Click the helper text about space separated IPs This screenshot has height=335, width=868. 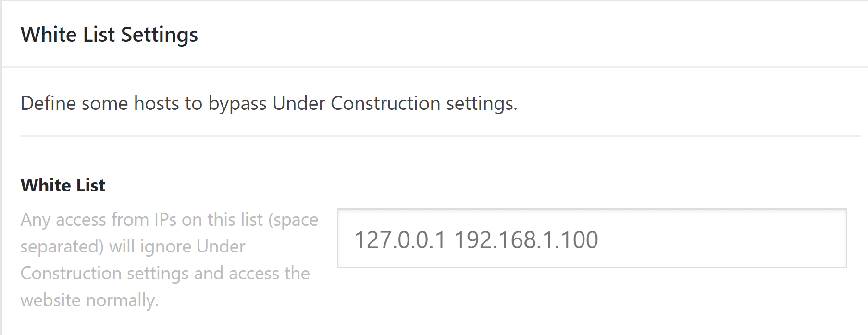[x=168, y=259]
